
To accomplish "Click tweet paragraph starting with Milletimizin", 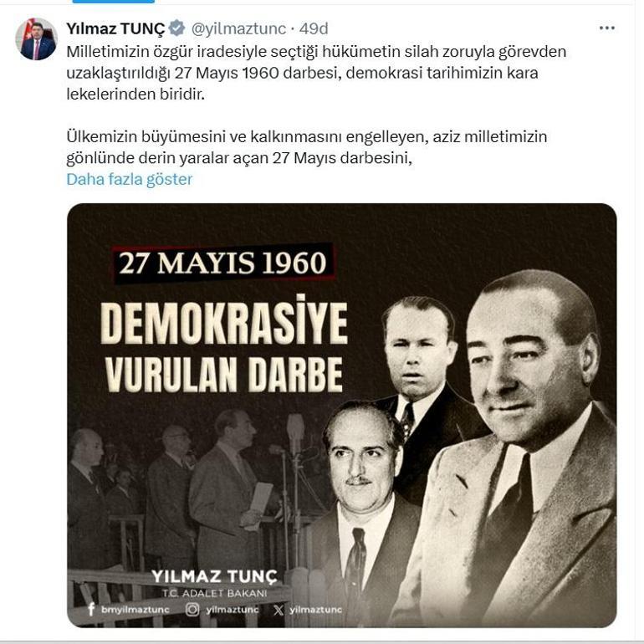I will pyautogui.click(x=316, y=73).
